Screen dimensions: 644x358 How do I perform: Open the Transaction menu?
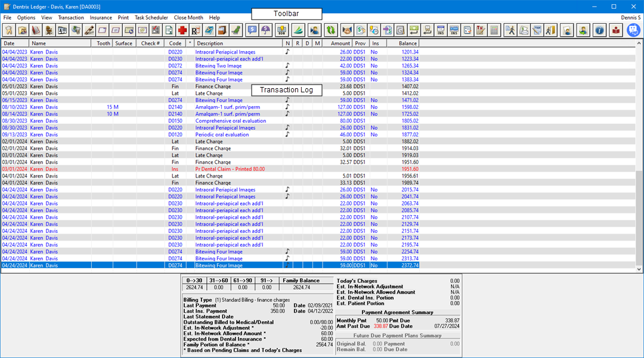70,18
